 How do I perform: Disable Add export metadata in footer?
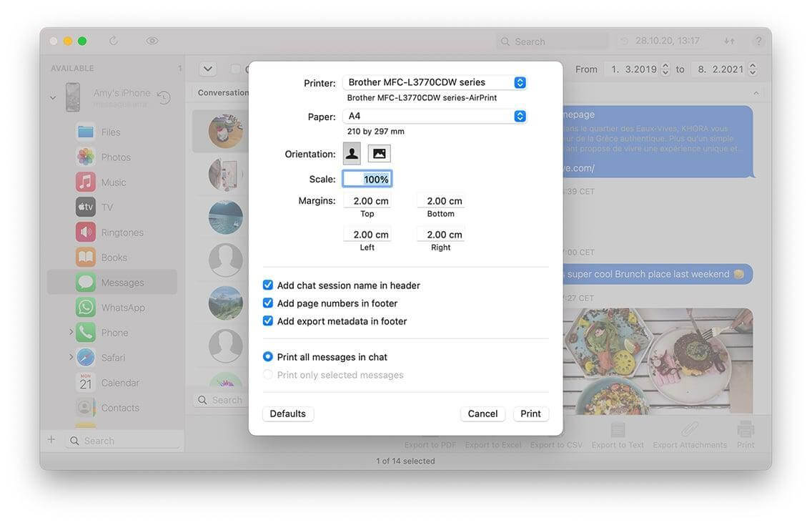(x=267, y=321)
